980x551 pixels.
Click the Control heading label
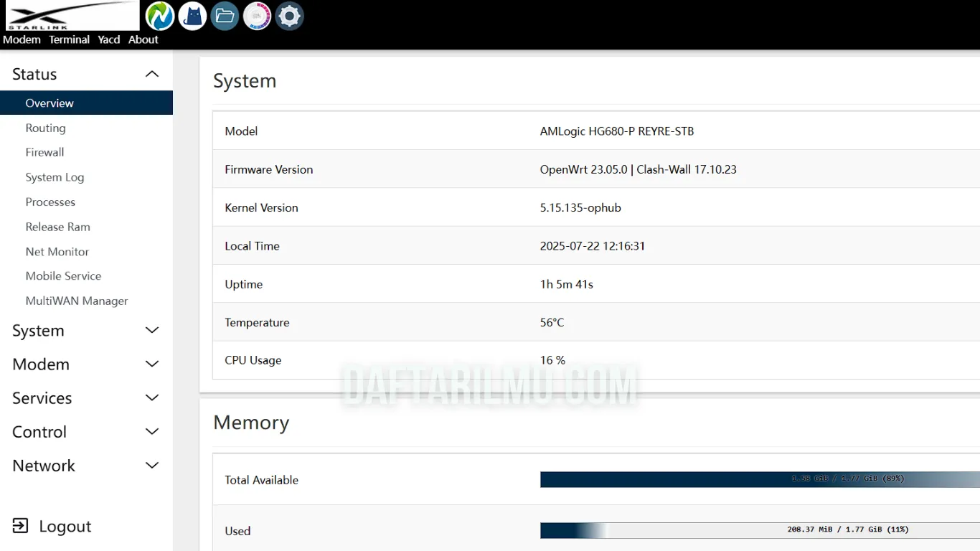[x=39, y=432]
